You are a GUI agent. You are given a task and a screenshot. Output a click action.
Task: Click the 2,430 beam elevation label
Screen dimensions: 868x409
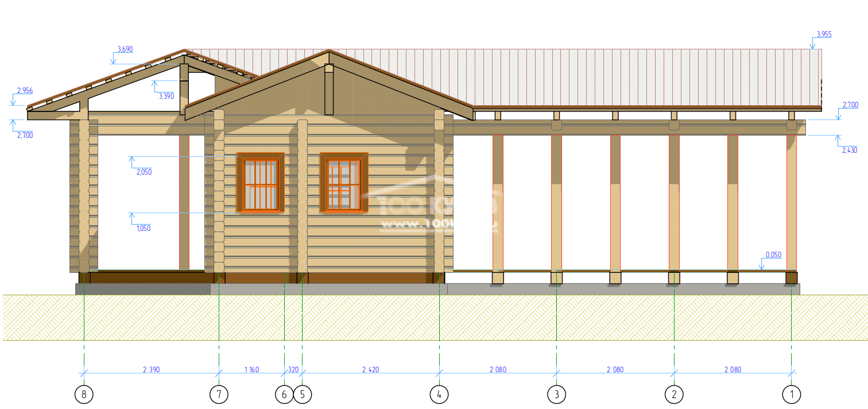tap(849, 150)
